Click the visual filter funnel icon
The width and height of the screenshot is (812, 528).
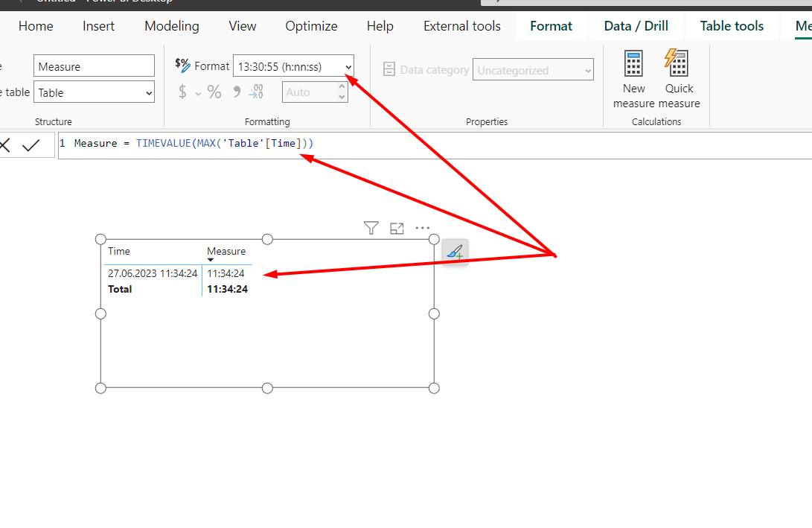(371, 228)
